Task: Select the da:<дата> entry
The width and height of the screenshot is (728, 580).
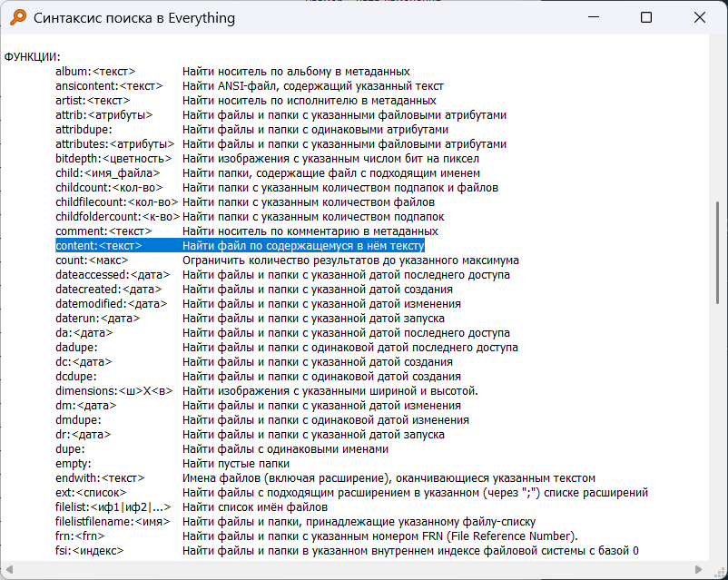Action: [84, 332]
